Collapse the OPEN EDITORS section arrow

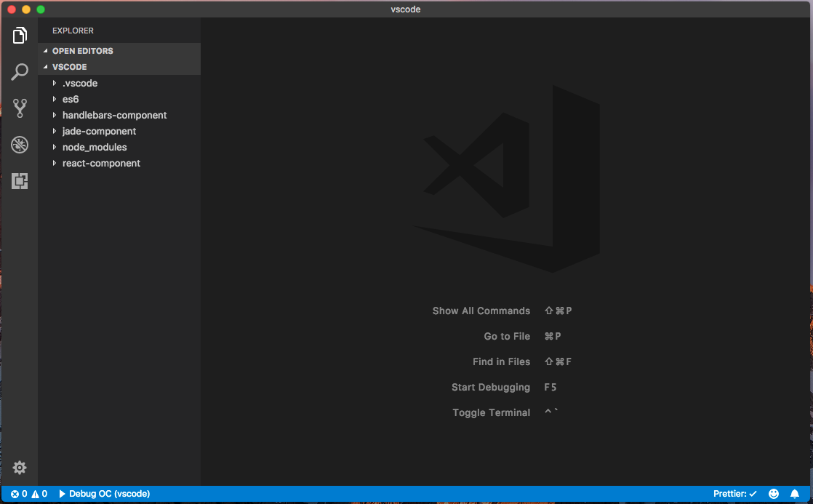point(46,51)
